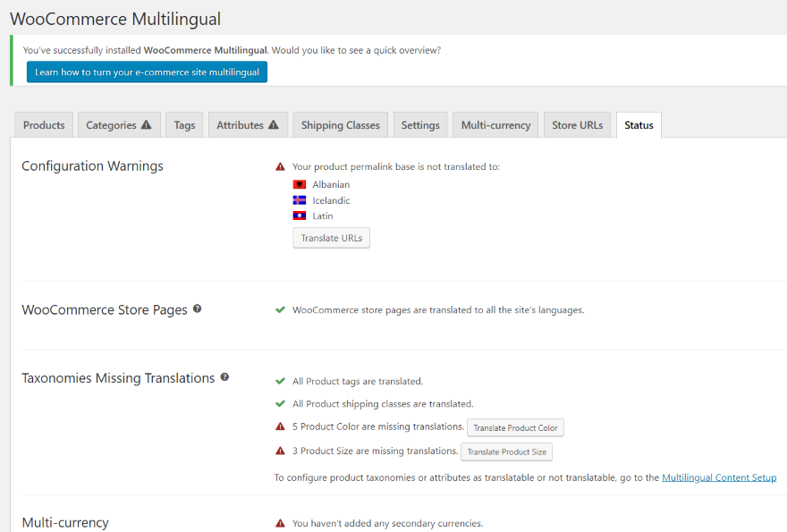The height and width of the screenshot is (532, 787).
Task: Click warning icon next to Product Color
Action: point(280,426)
